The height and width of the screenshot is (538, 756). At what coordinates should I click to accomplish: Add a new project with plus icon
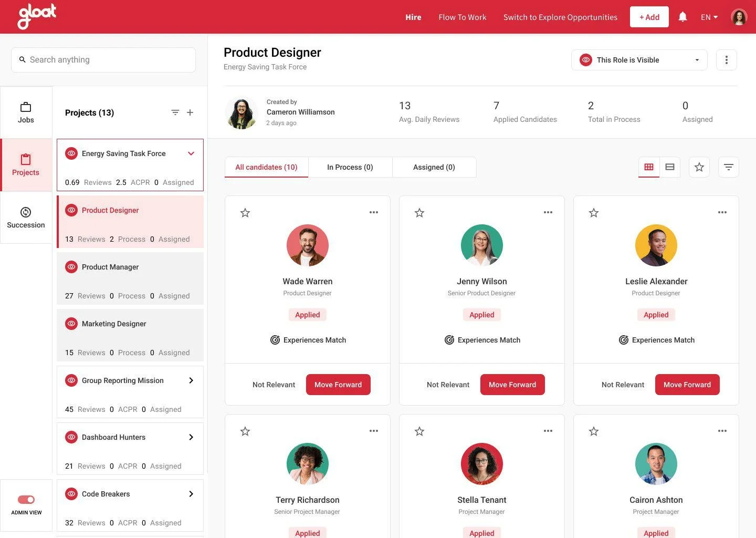[x=190, y=112]
